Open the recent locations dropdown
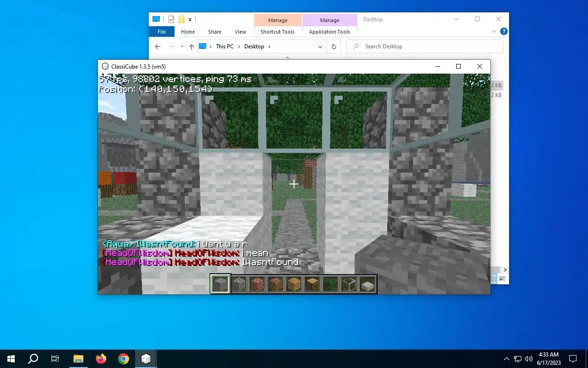This screenshot has width=588, height=368. (182, 46)
